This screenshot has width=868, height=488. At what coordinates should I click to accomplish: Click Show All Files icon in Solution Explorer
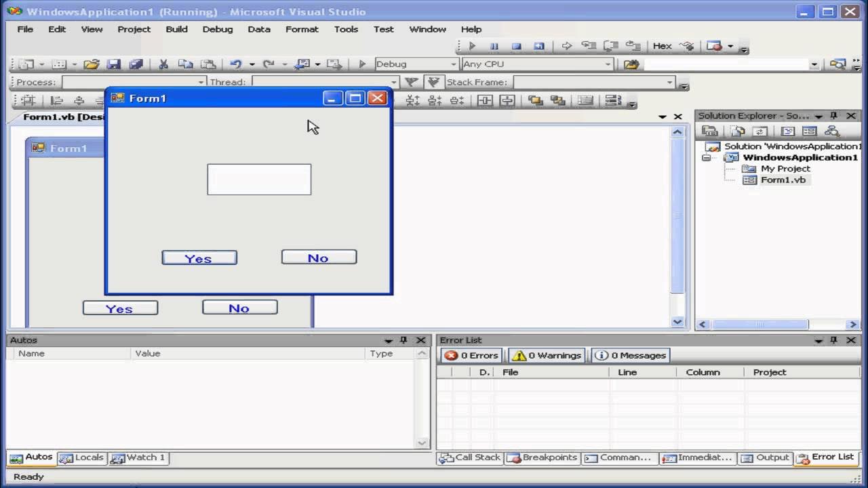(x=738, y=131)
